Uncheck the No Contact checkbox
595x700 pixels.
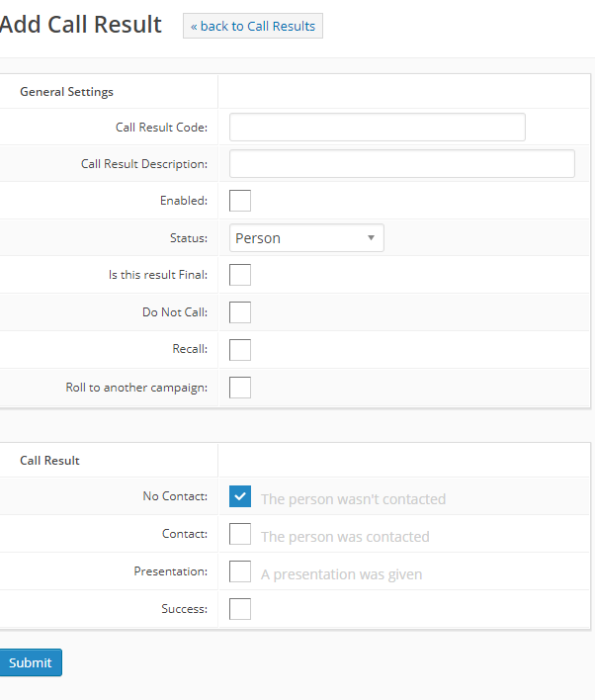point(240,496)
